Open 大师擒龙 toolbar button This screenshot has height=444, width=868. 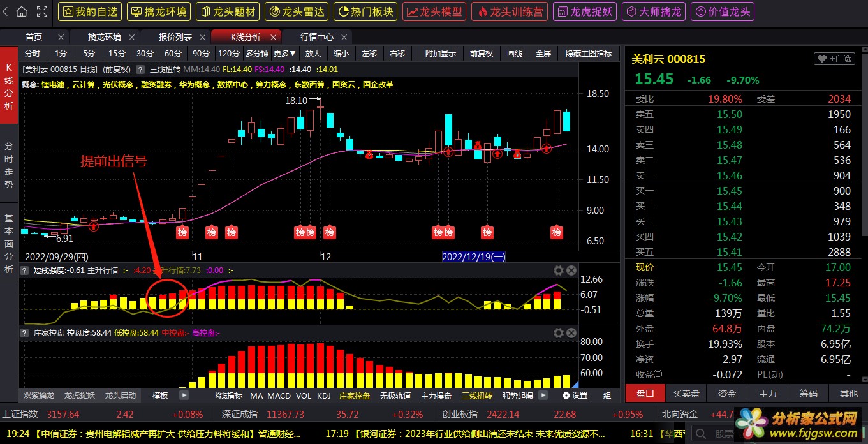(x=654, y=11)
